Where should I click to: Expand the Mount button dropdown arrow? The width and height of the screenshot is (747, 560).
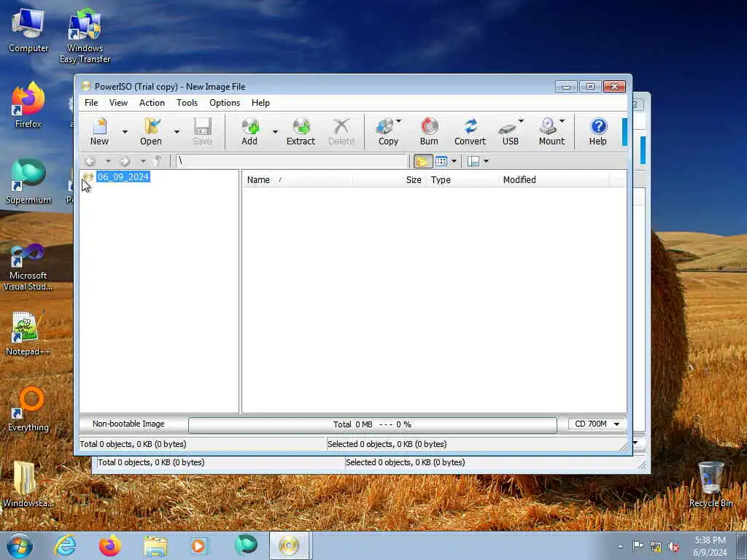pos(562,121)
